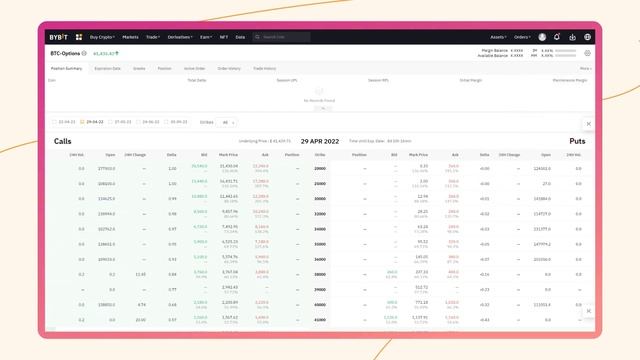The height and width of the screenshot is (360, 640).
Task: Click the info icon beside BTC-Options
Action: [x=84, y=53]
